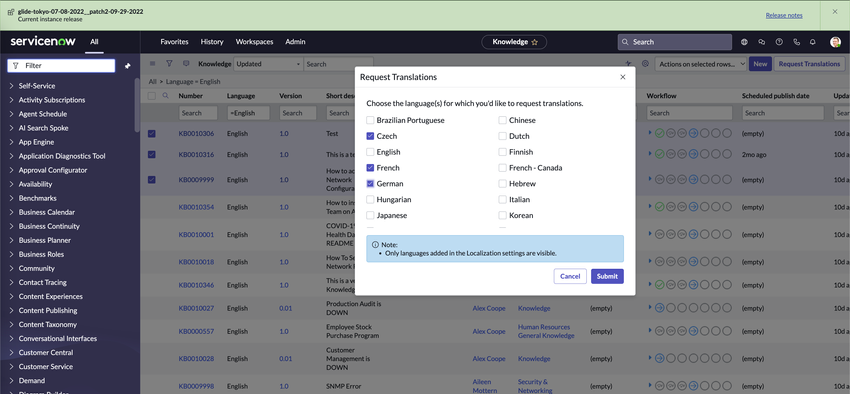This screenshot has height=394, width=850.
Task: Uncheck the Czech language checkbox
Action: (370, 136)
